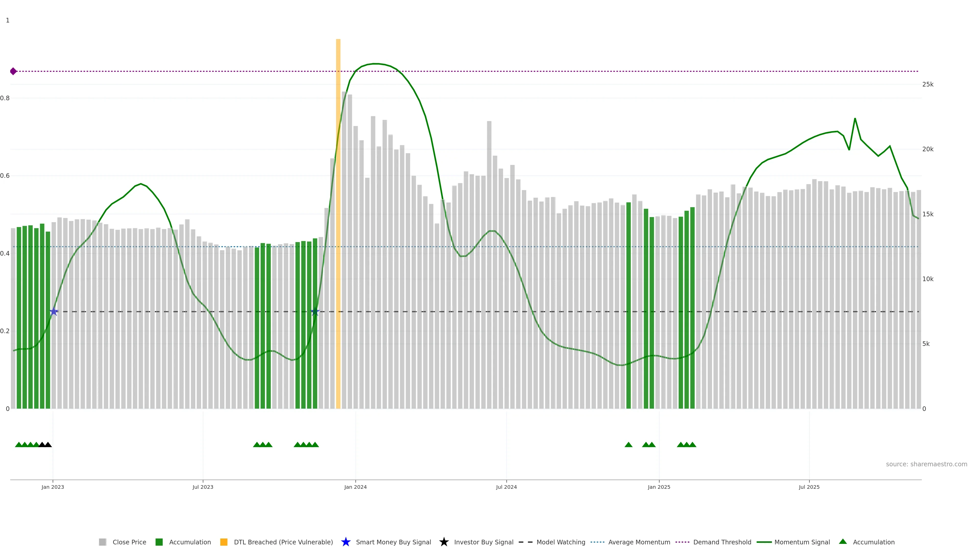Toggle the Model Watching legend entry
Screen dimensions: 980x551
pyautogui.click(x=560, y=542)
